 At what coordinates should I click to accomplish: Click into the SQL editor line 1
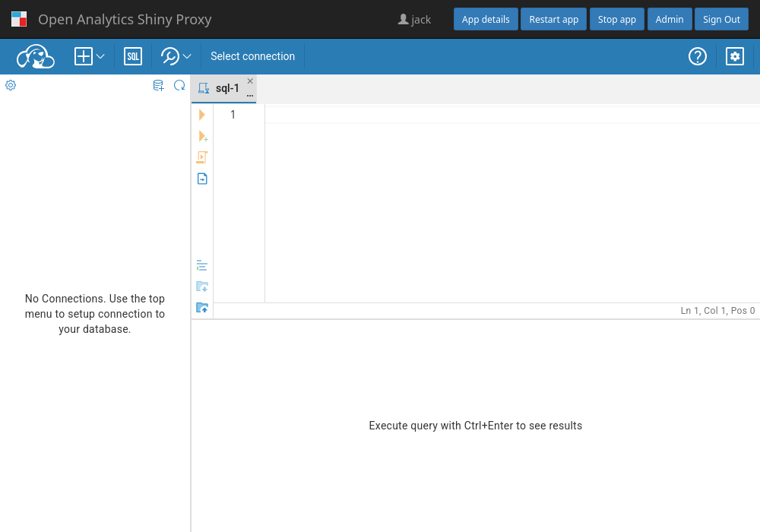tap(512, 115)
